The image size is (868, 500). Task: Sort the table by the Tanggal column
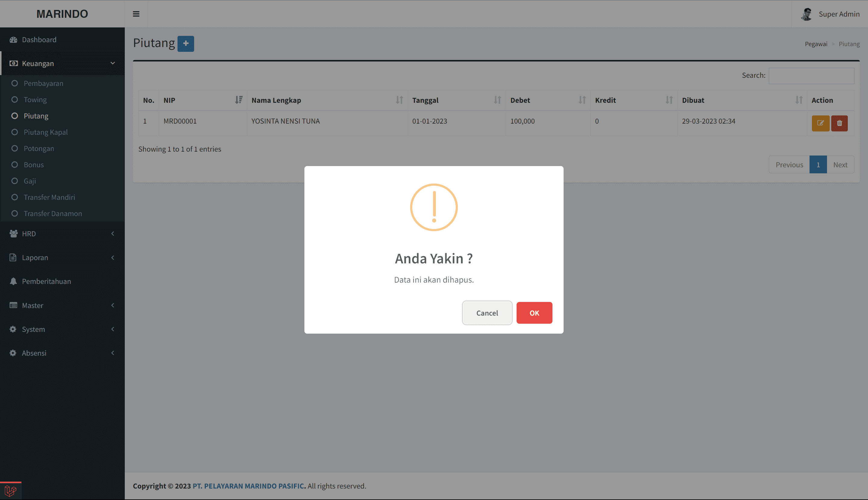point(456,100)
